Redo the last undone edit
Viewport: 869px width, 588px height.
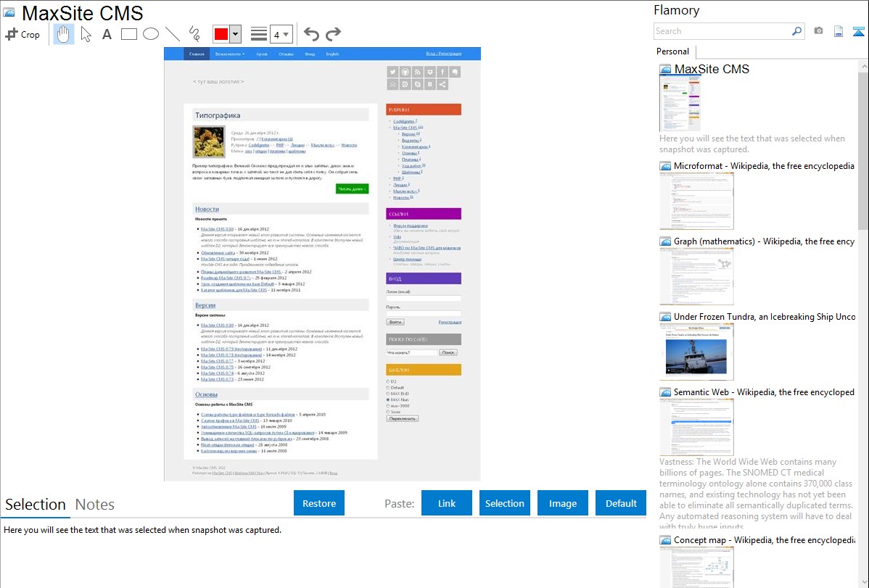(333, 34)
